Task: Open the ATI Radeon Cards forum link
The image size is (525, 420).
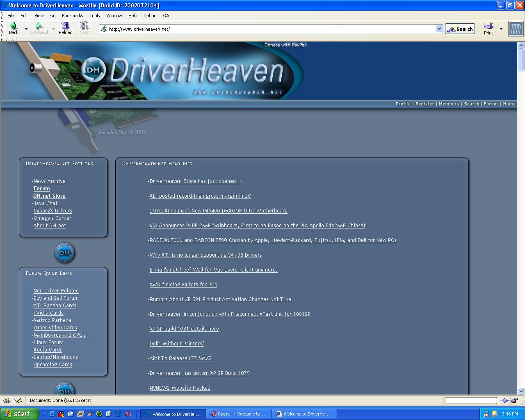Action: click(55, 306)
